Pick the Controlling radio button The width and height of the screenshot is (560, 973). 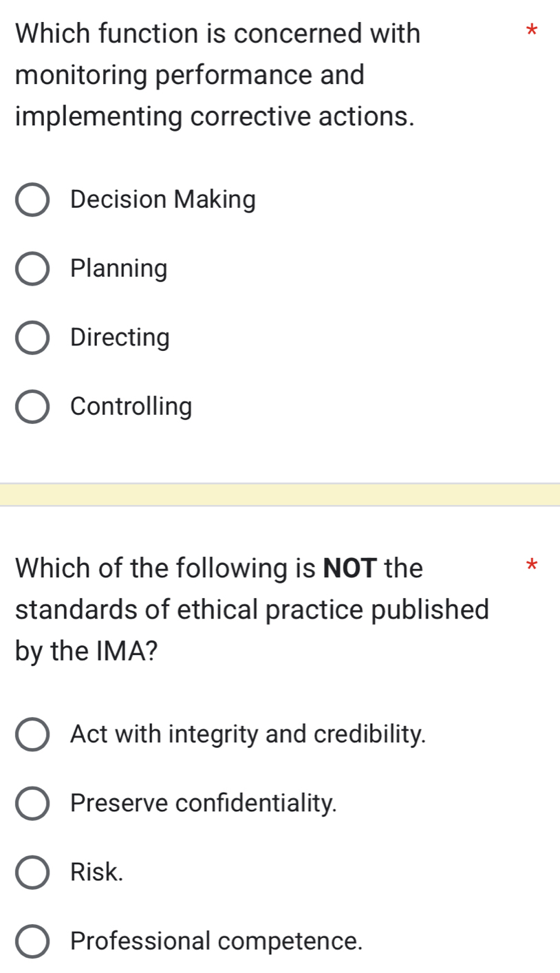tap(32, 407)
